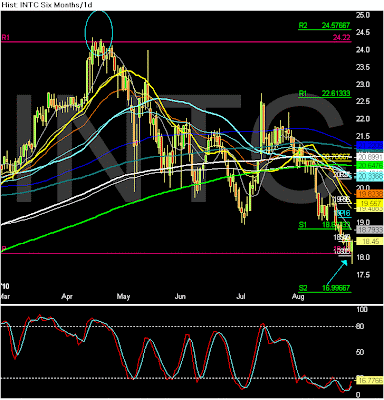Select the green S2 16.99667 support label
Screen dimensions: 384x400
(324, 288)
